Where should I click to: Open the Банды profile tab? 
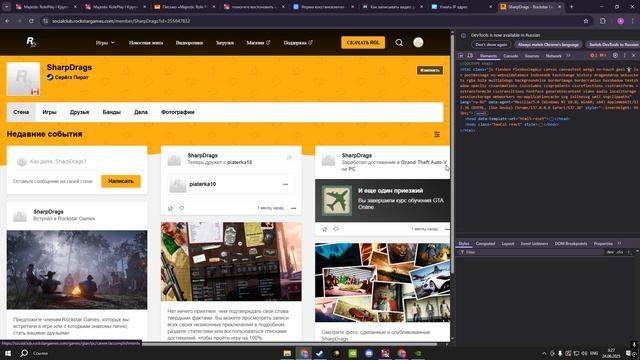click(111, 112)
